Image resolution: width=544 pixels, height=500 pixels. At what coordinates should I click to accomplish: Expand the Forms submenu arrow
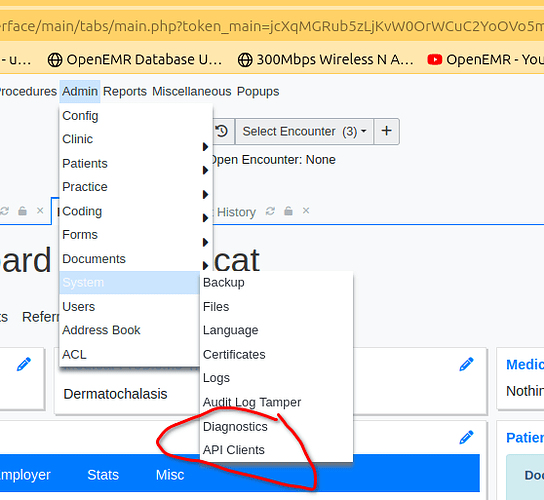(205, 242)
